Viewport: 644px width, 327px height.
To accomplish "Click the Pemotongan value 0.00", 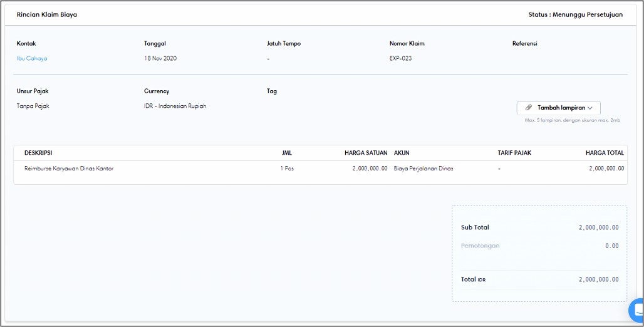I will (x=611, y=246).
